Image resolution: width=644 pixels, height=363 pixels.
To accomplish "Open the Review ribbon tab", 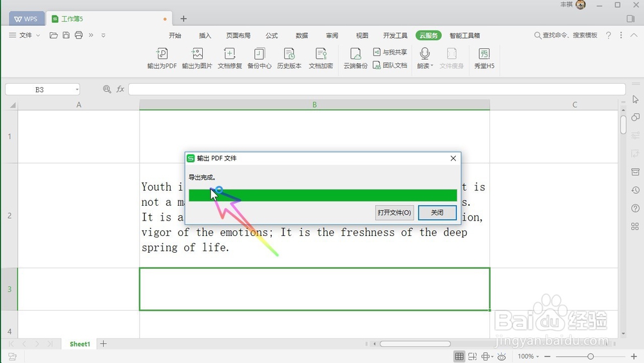I will [332, 35].
